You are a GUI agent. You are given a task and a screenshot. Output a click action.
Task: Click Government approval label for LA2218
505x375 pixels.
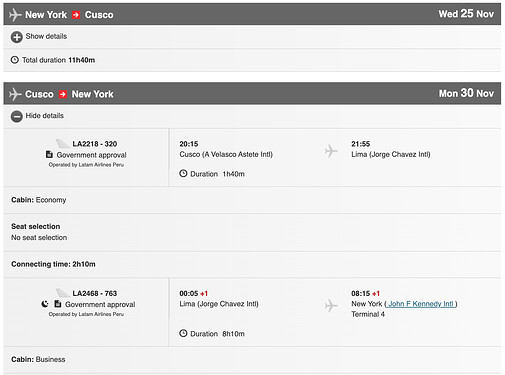click(91, 155)
